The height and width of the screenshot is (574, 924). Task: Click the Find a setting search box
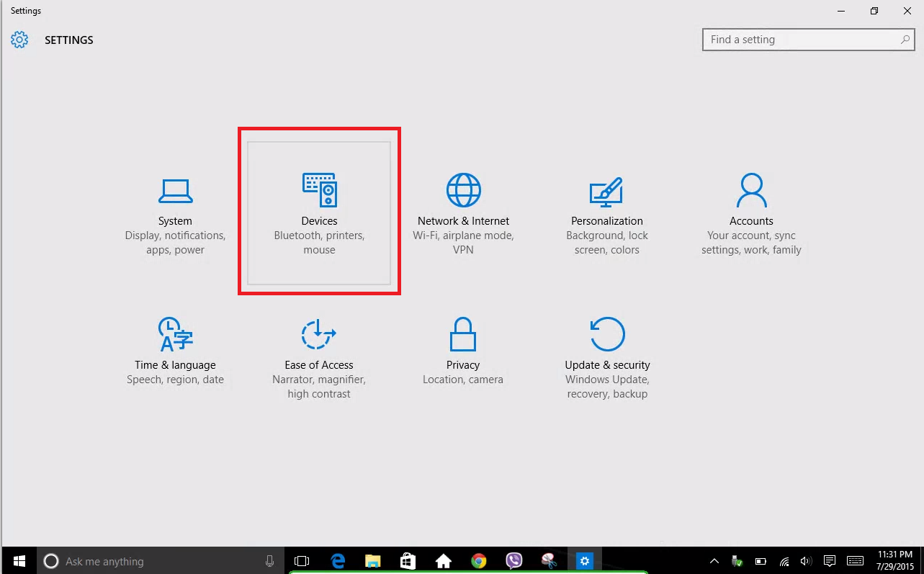[x=792, y=40]
